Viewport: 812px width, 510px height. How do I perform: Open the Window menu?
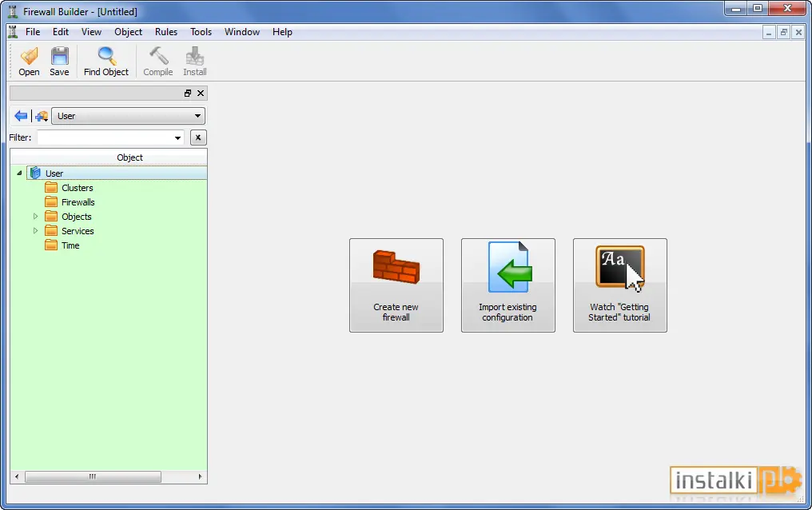(x=242, y=32)
